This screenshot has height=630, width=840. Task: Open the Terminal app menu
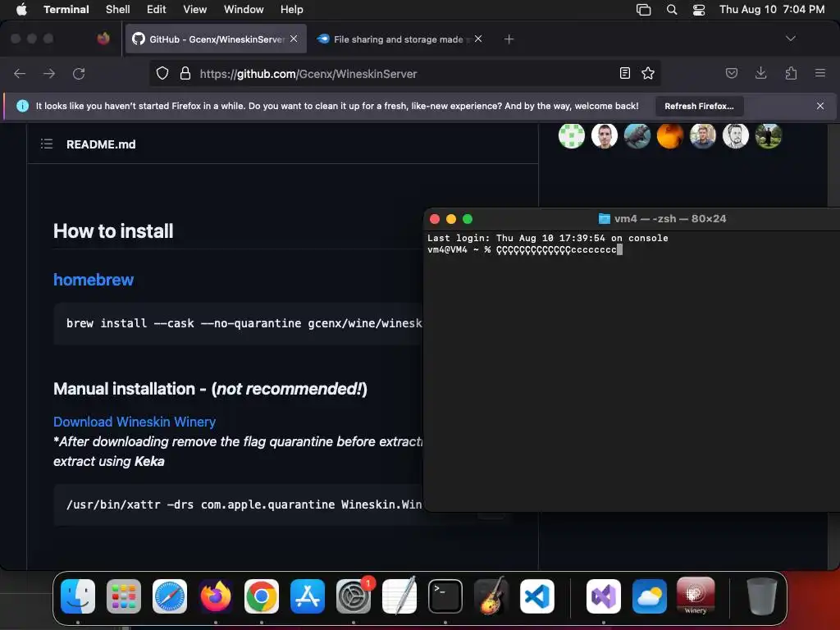click(x=66, y=9)
